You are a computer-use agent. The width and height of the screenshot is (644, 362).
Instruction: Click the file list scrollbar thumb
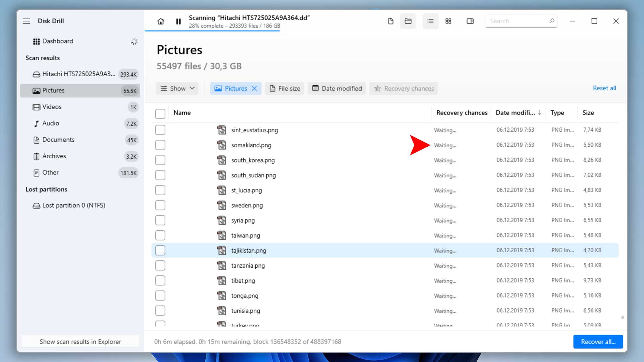tap(622, 318)
